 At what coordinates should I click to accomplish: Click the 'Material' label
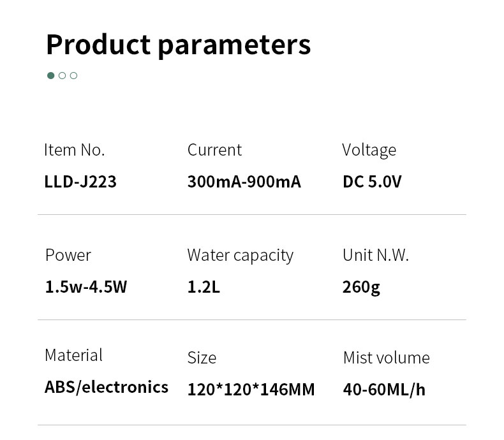point(73,355)
